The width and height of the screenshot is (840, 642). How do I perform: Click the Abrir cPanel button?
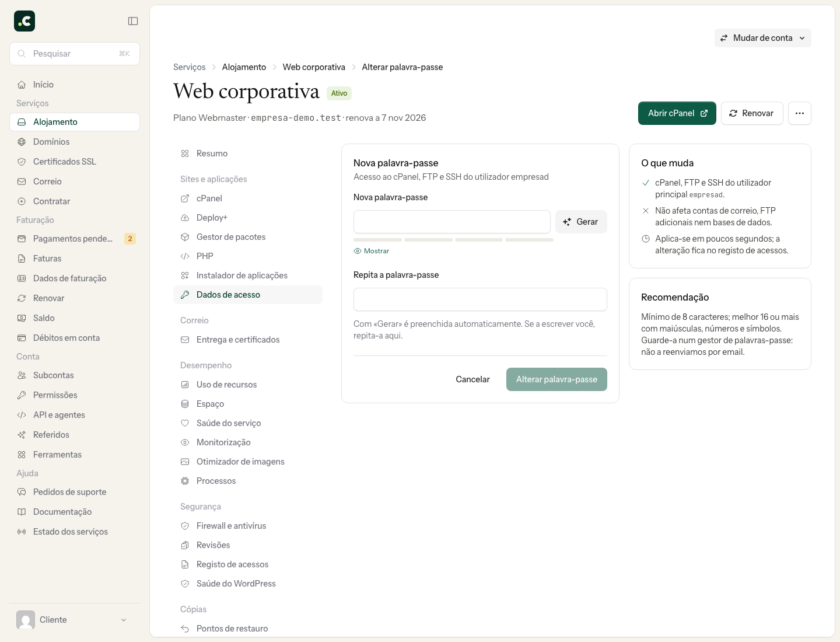coord(677,113)
